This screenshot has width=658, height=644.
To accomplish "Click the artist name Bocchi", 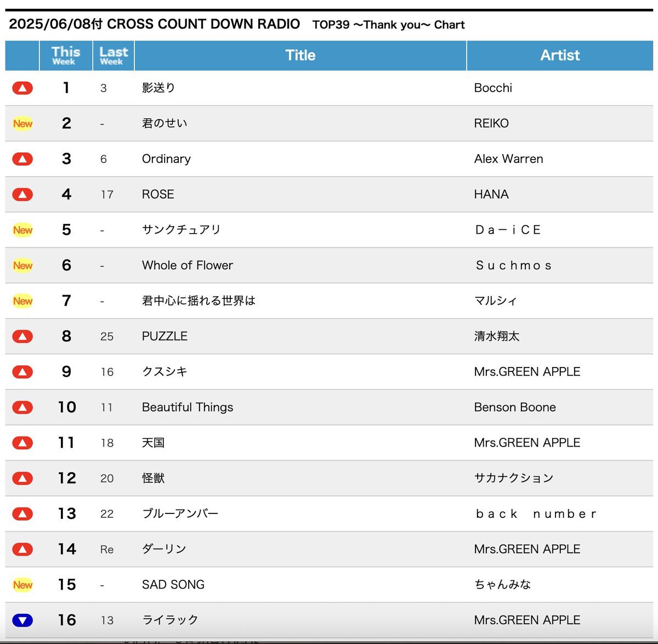I will coord(493,88).
